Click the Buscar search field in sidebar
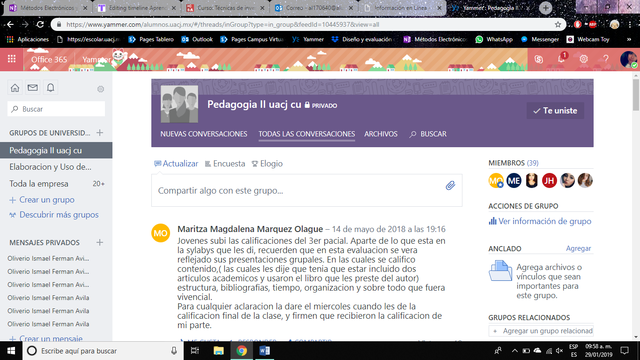This screenshot has height=360, width=640. tap(56, 109)
